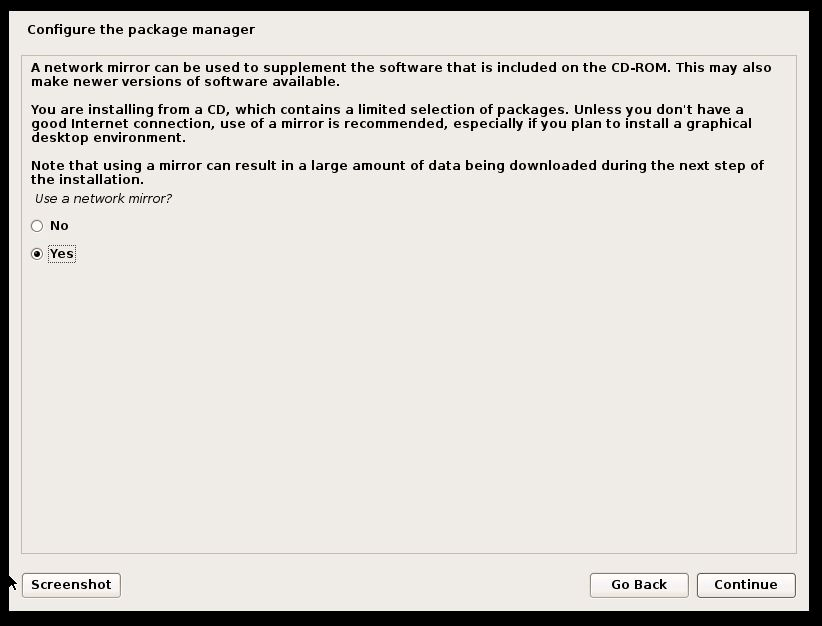Click the Use a network mirror question text
The image size is (822, 626).
103,200
